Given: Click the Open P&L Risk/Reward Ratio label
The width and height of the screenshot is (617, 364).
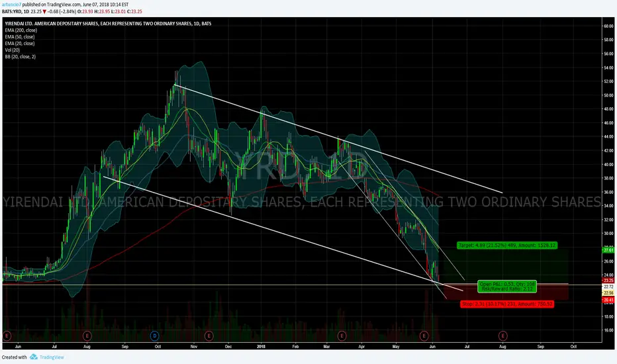Looking at the screenshot, I should click(507, 287).
